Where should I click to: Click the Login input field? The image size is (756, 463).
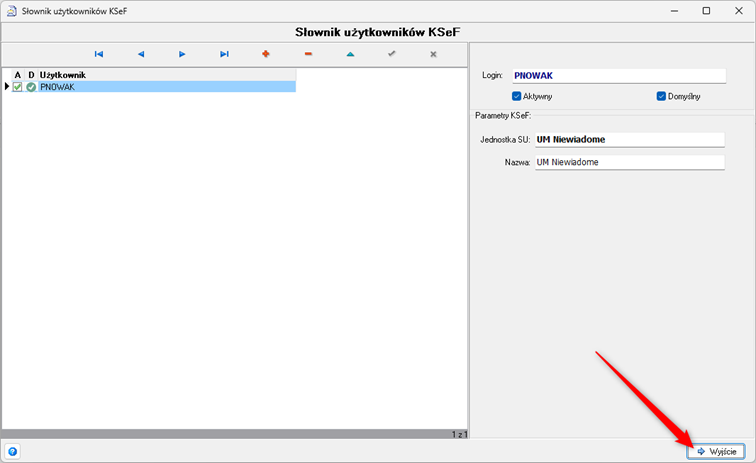(x=617, y=75)
